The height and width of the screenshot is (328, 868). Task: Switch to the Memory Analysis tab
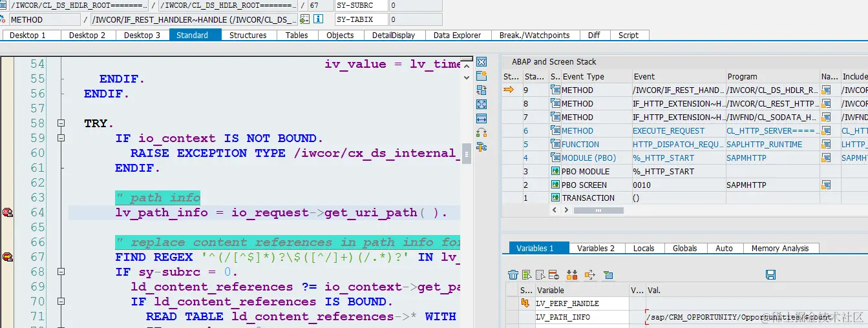coord(780,248)
